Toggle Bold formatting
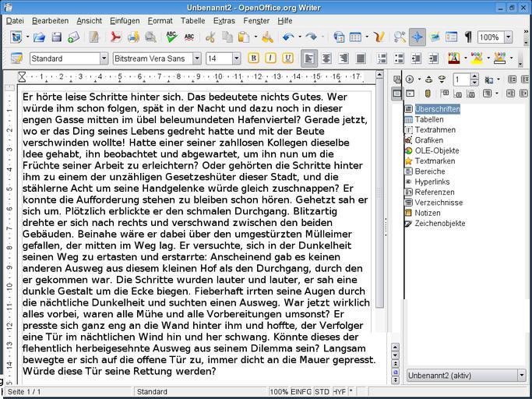 click(253, 58)
